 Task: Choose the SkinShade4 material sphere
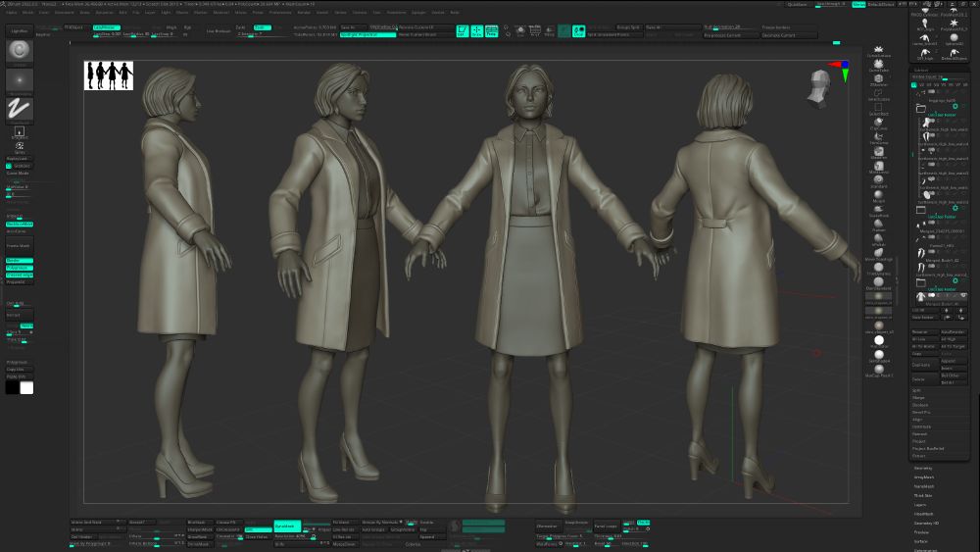coord(879,356)
